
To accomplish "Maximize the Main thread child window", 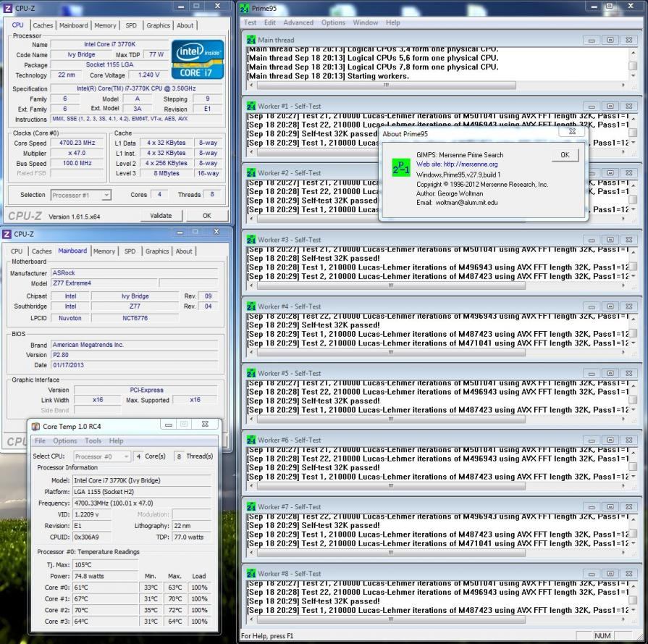I will pyautogui.click(x=610, y=40).
